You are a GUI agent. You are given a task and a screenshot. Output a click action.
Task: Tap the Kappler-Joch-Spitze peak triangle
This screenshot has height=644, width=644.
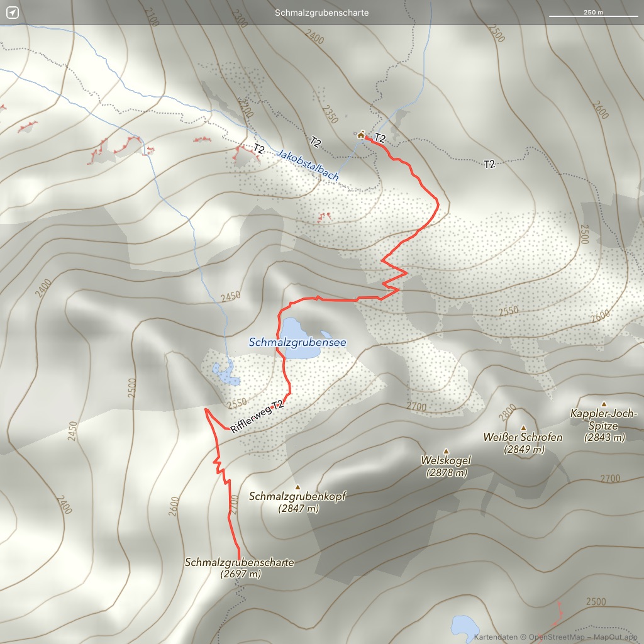point(604,404)
